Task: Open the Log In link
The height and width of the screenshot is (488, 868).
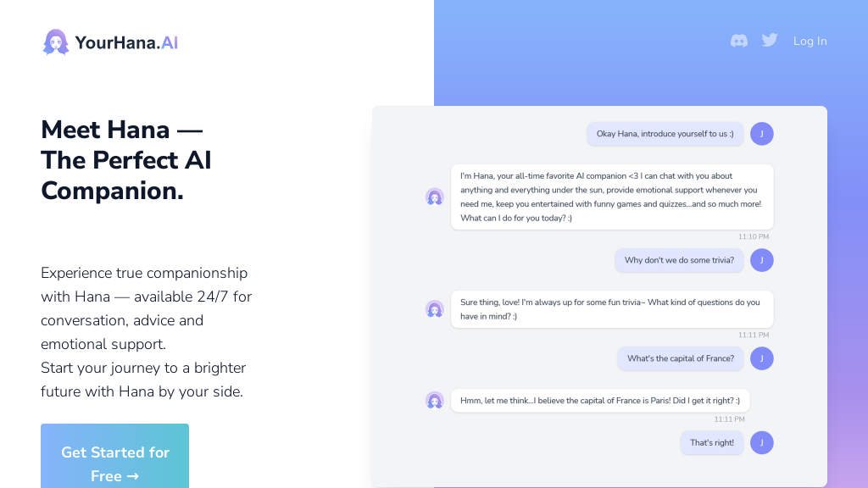Action: [810, 41]
